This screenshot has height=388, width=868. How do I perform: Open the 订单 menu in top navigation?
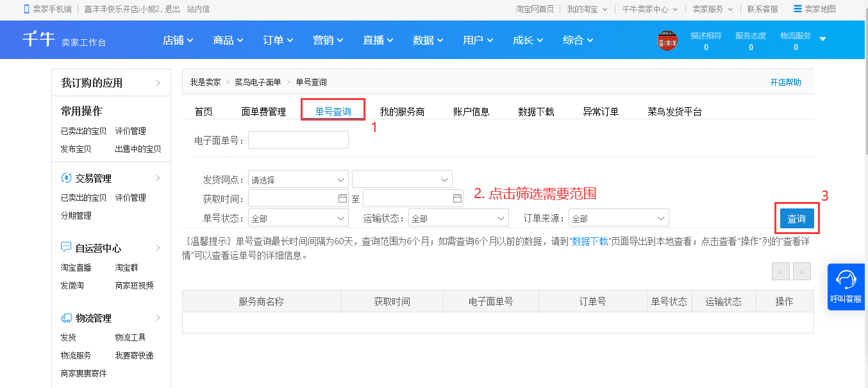pos(278,40)
